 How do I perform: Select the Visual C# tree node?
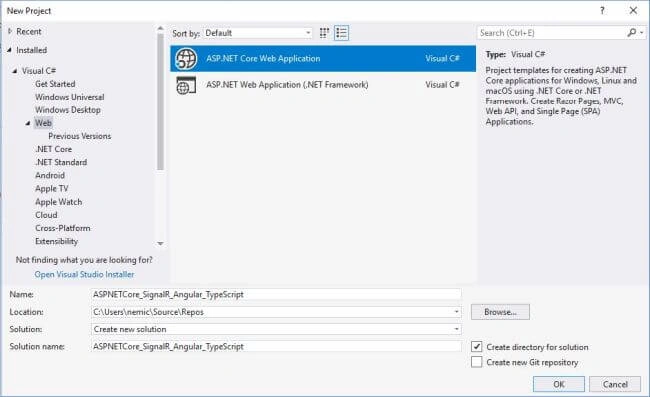click(39, 71)
